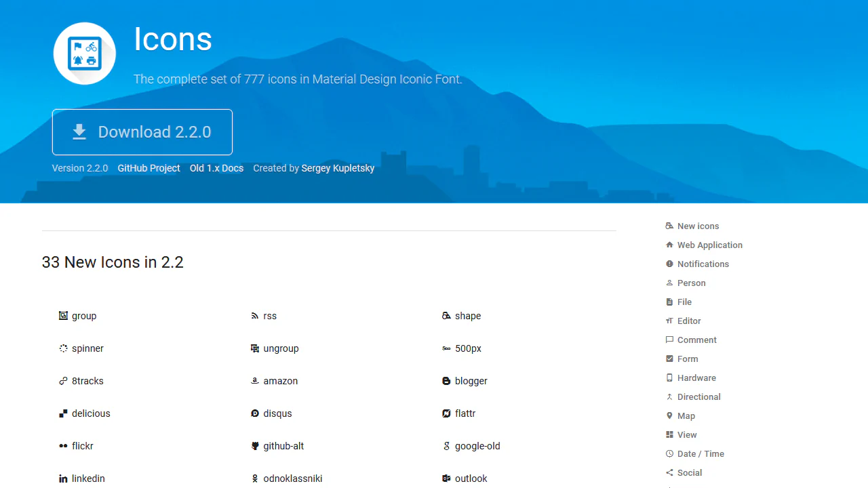Click the '33 New Icons in 2.2' heading
Image resolution: width=868 pixels, height=488 pixels.
[x=113, y=262]
